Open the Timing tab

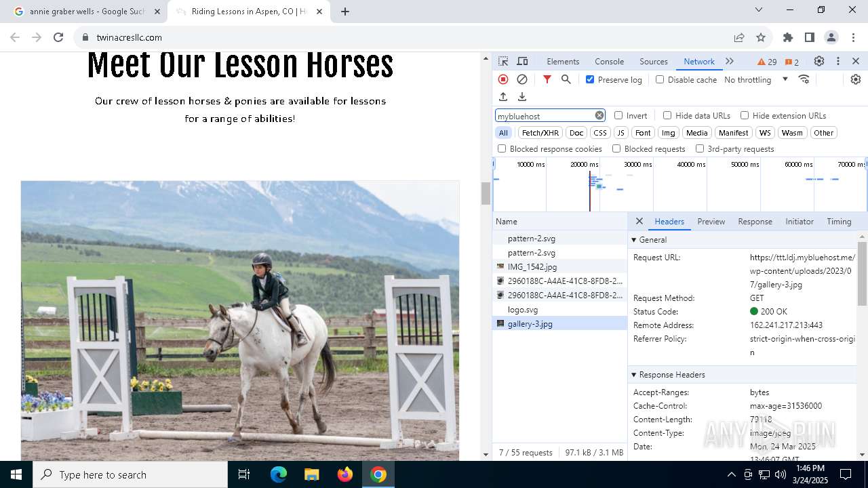click(839, 221)
